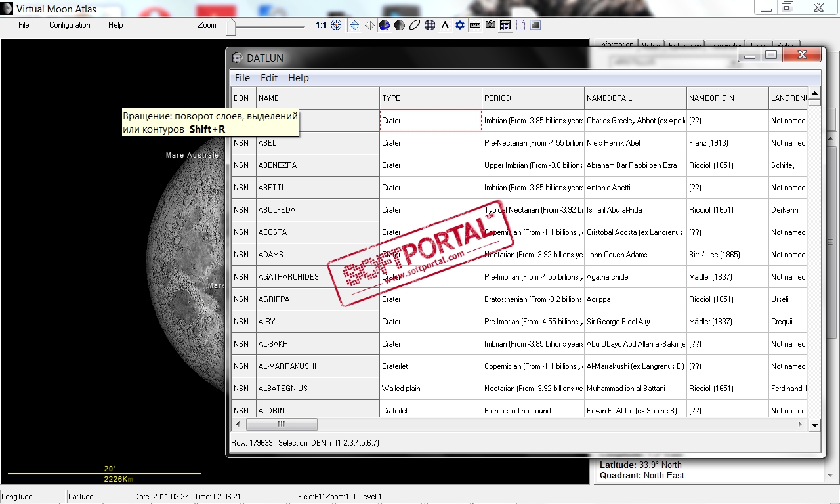Click the Virtual Moon Atlas title bar icon
Viewport: 840px width, 504px height.
click(x=7, y=9)
